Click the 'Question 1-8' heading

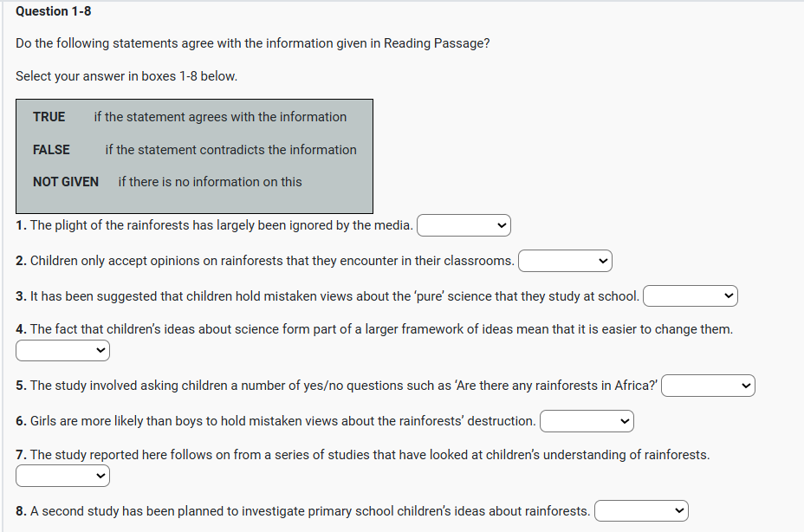(53, 11)
